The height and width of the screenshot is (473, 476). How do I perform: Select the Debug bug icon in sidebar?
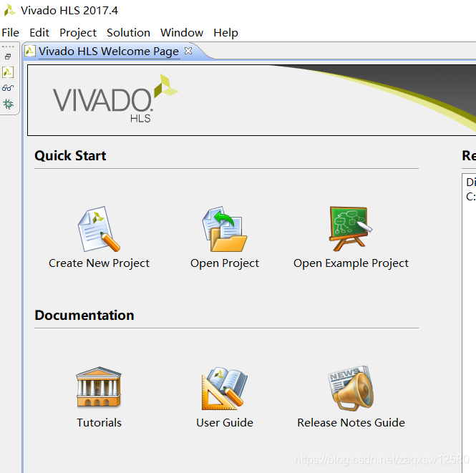pos(8,104)
